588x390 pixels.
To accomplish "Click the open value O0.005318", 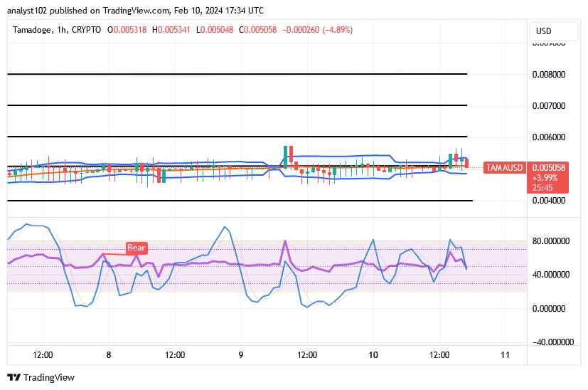I will pos(127,30).
